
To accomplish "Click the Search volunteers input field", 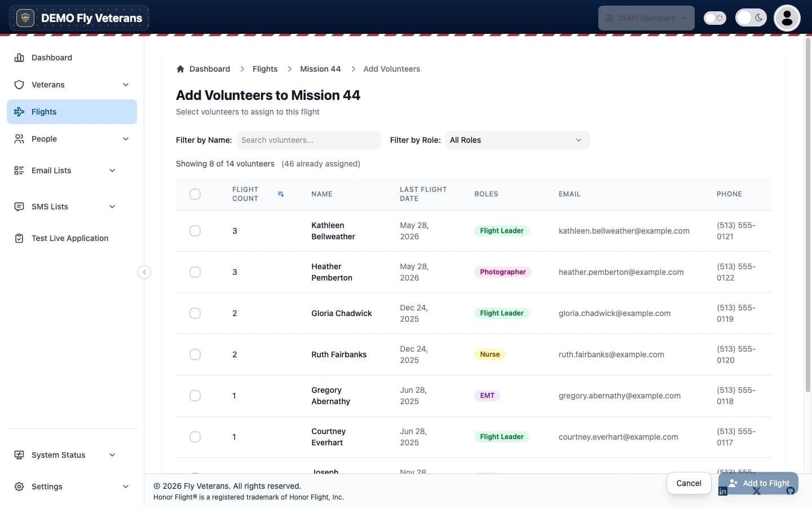I will coord(309,140).
